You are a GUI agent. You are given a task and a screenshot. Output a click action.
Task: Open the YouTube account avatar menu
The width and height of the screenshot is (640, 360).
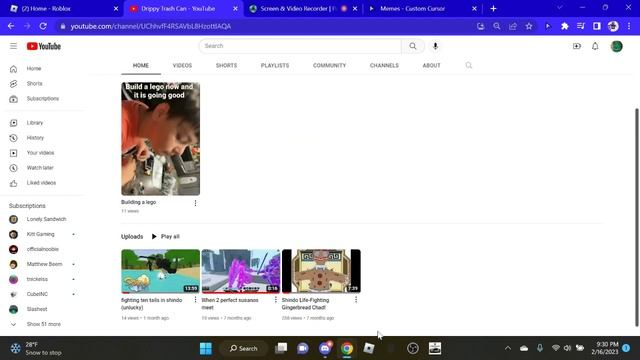point(616,46)
